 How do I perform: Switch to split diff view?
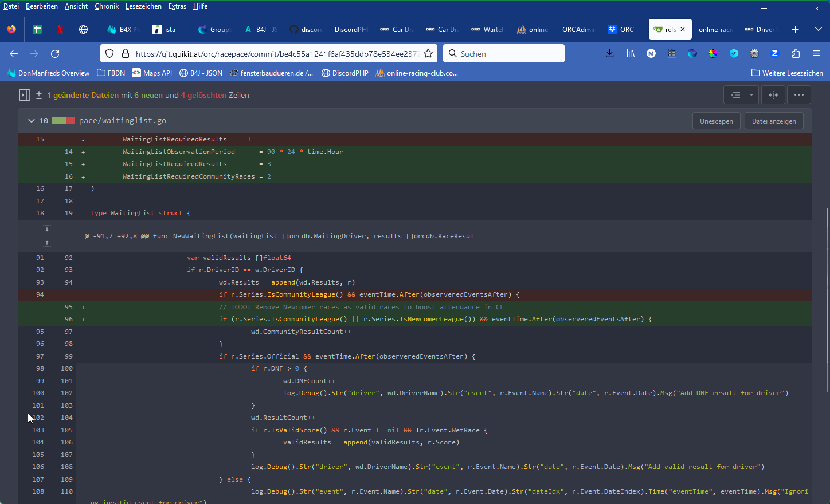pos(773,95)
